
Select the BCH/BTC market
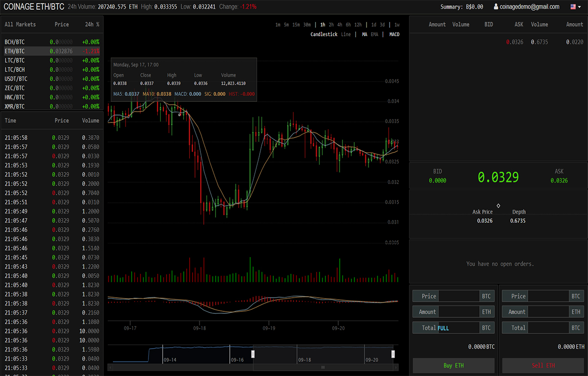point(52,42)
